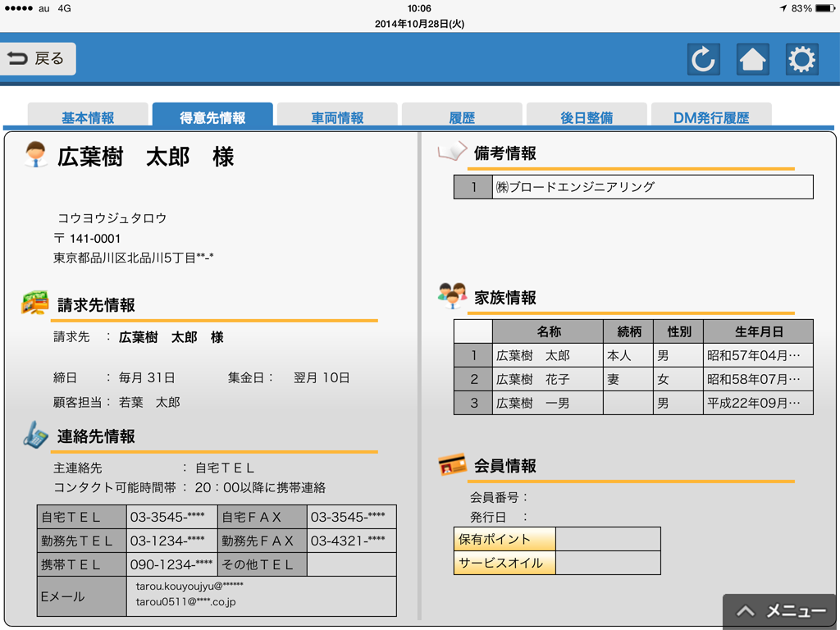
Task: Switch to the DM発行履歴 tab
Action: click(x=711, y=116)
